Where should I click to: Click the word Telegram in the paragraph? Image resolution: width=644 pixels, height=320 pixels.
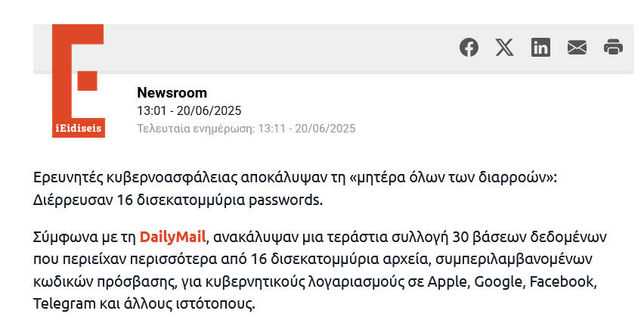(62, 305)
